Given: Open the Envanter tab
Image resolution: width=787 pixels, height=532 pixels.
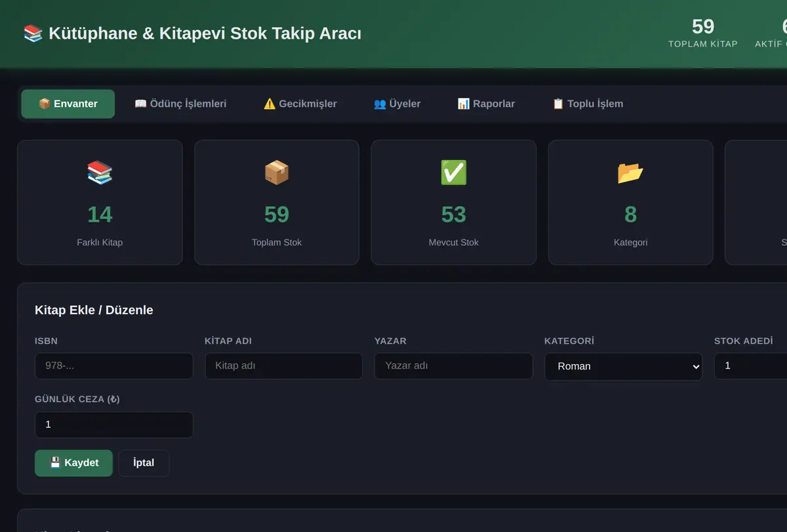Looking at the screenshot, I should pos(68,104).
